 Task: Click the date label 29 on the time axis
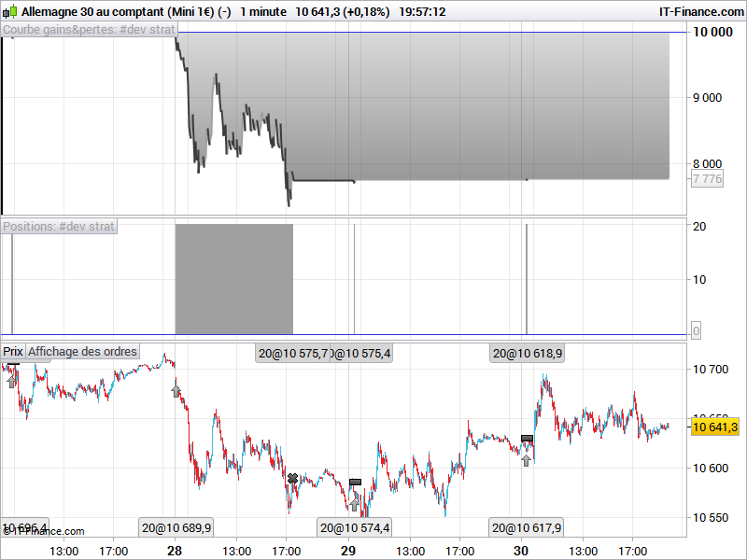pyautogui.click(x=348, y=551)
